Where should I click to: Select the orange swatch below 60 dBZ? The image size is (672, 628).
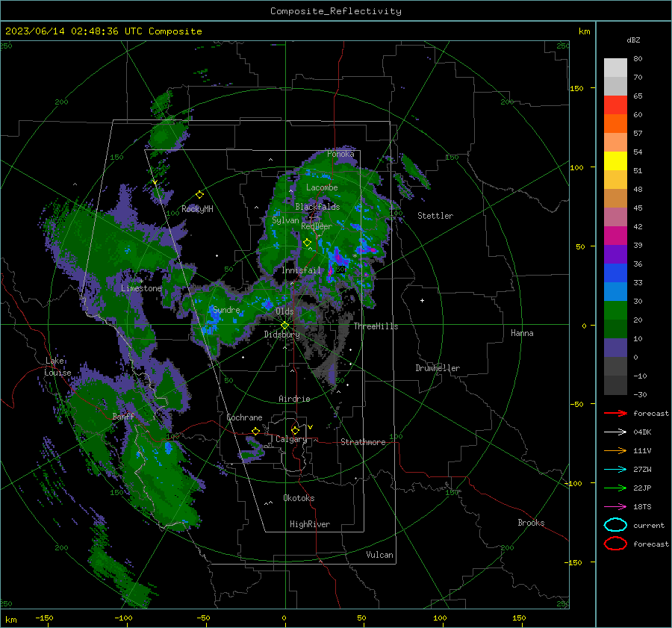(615, 123)
